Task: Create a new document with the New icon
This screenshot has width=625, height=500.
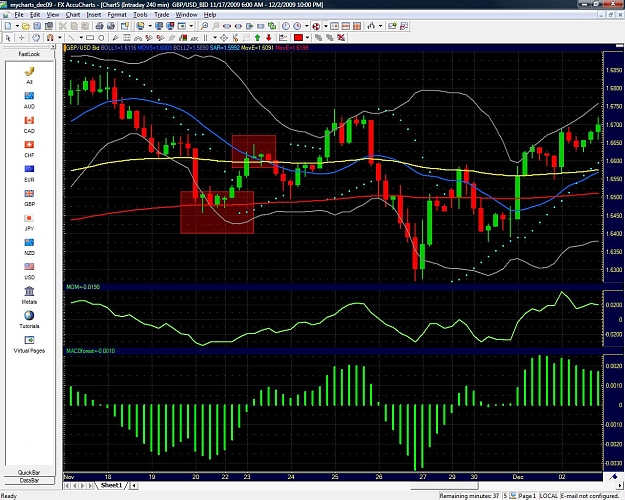Action: click(x=8, y=26)
